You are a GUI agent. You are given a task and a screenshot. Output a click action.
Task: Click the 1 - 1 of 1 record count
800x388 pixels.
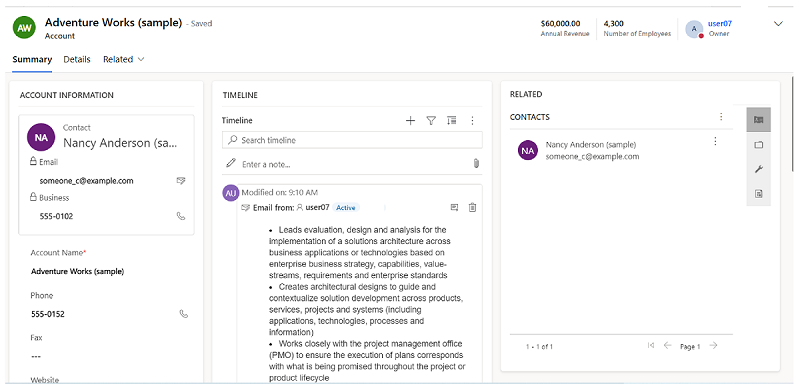(x=539, y=347)
